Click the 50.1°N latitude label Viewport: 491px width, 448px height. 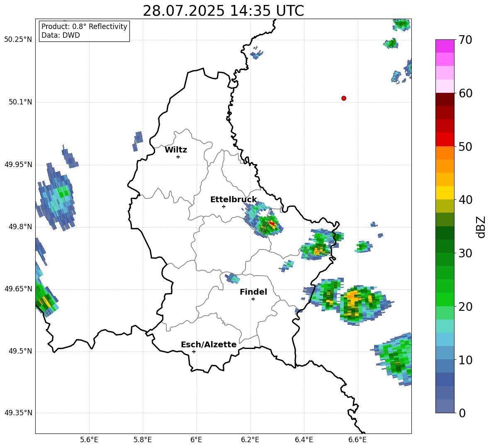coord(20,102)
